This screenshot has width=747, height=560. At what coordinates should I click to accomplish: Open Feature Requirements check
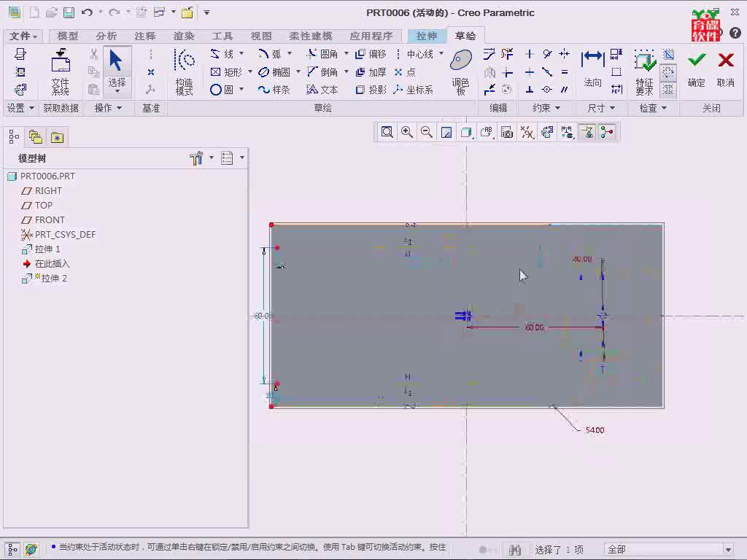(x=645, y=72)
